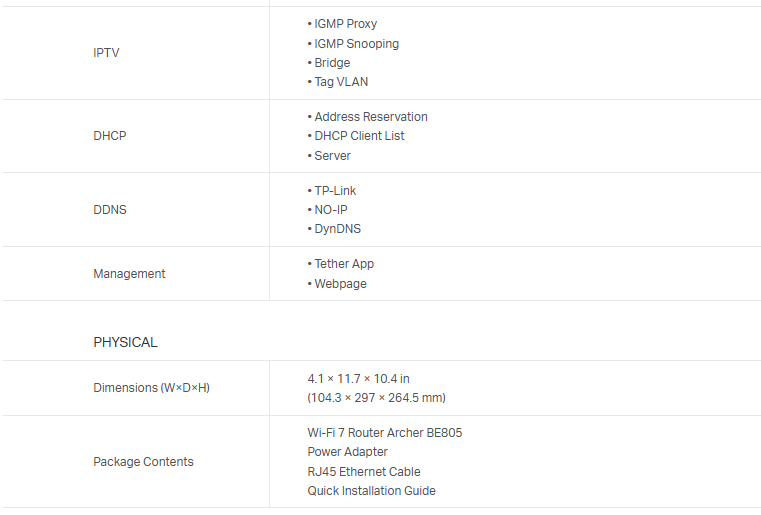The image size is (761, 515).
Task: Click the IGMP Snooping entry
Action: tap(356, 44)
